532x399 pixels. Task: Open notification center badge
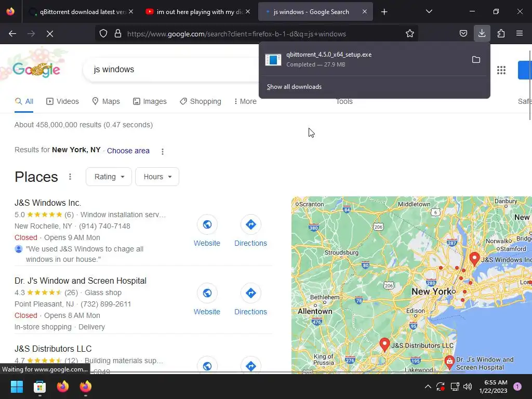(517, 387)
